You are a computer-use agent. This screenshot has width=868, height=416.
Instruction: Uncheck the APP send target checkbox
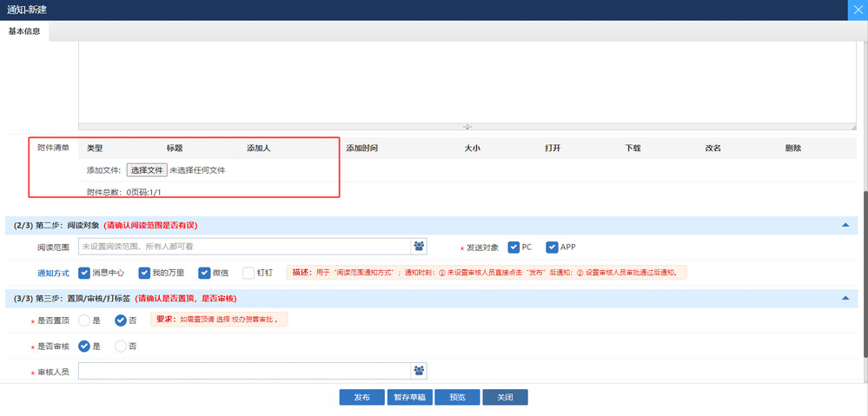pyautogui.click(x=552, y=247)
